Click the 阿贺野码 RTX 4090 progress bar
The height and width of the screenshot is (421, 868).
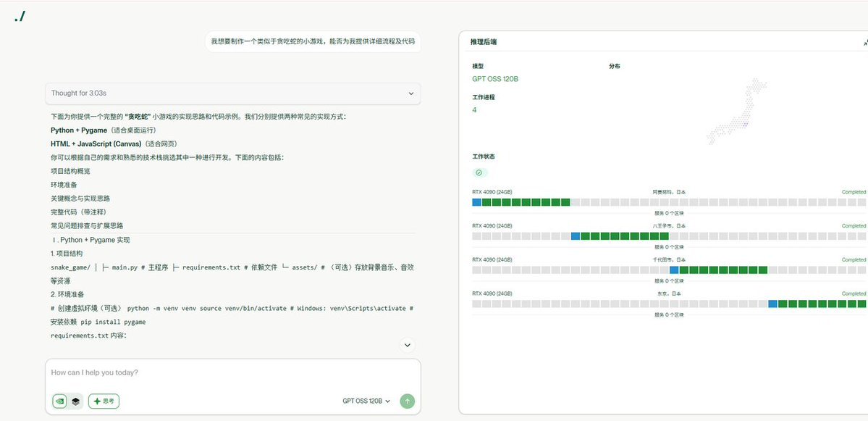[669, 202]
